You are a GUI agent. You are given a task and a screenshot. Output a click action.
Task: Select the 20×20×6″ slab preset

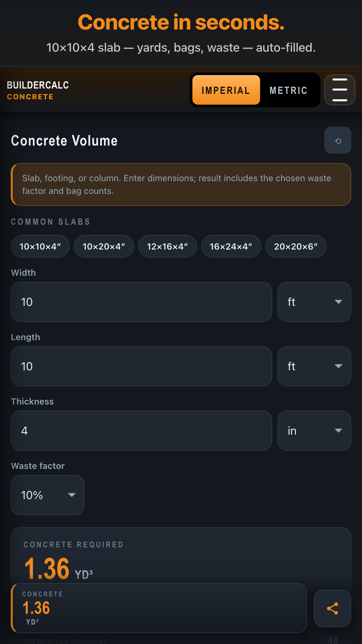pos(296,247)
